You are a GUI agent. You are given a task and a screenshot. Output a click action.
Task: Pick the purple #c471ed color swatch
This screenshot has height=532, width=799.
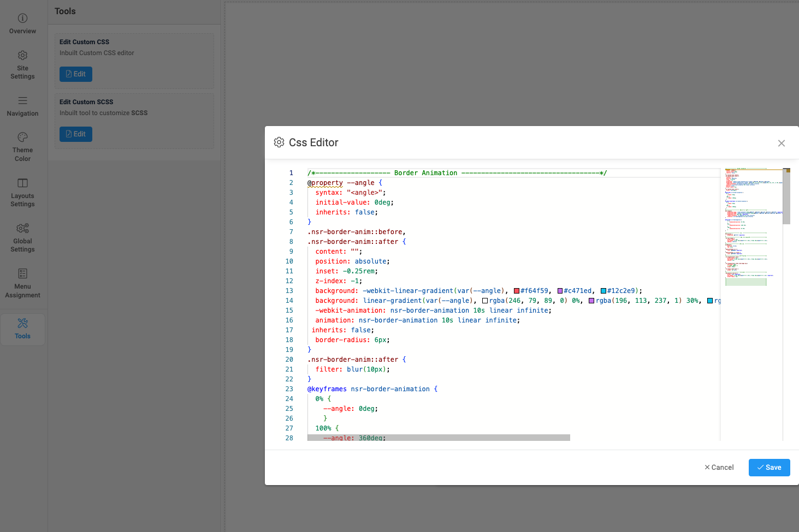560,291
